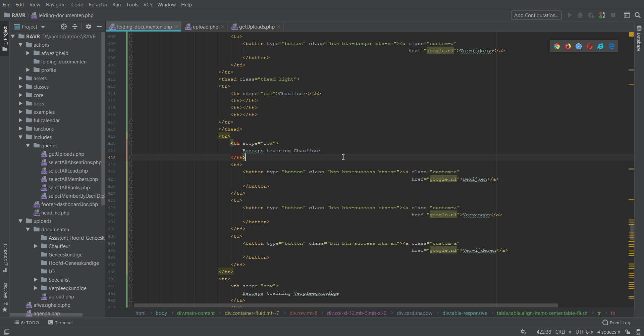Viewport: 644px width, 336px height.
Task: Open the Project view dropdown
Action: click(x=43, y=27)
